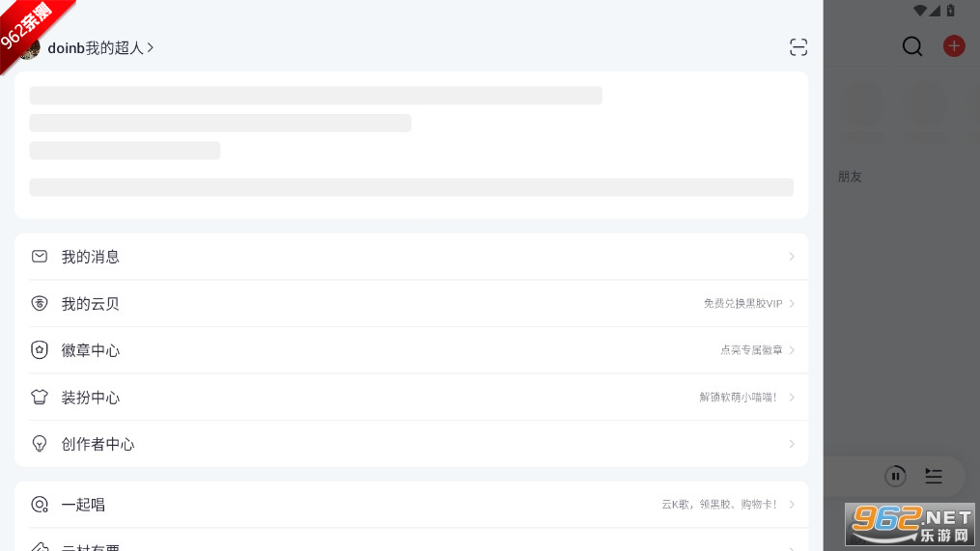The image size is (980, 551).
Task: Tap the battery status bar icon
Action: tap(951, 11)
